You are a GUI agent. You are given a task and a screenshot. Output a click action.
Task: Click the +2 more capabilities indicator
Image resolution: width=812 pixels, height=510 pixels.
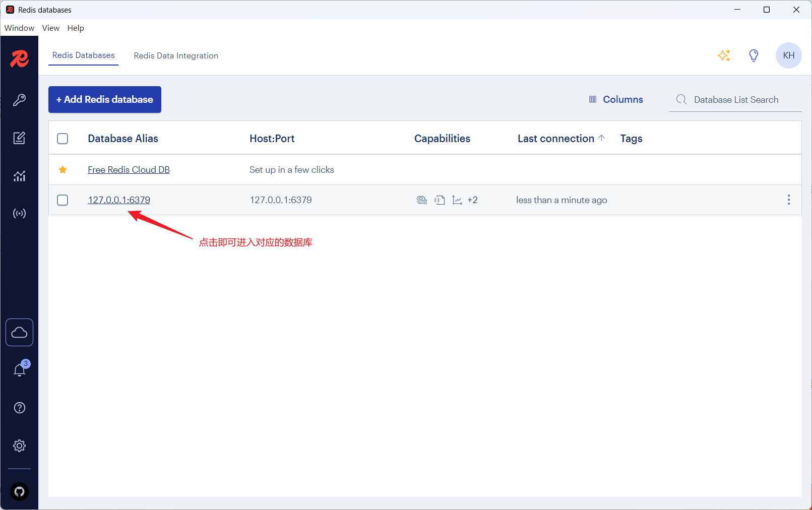point(472,200)
